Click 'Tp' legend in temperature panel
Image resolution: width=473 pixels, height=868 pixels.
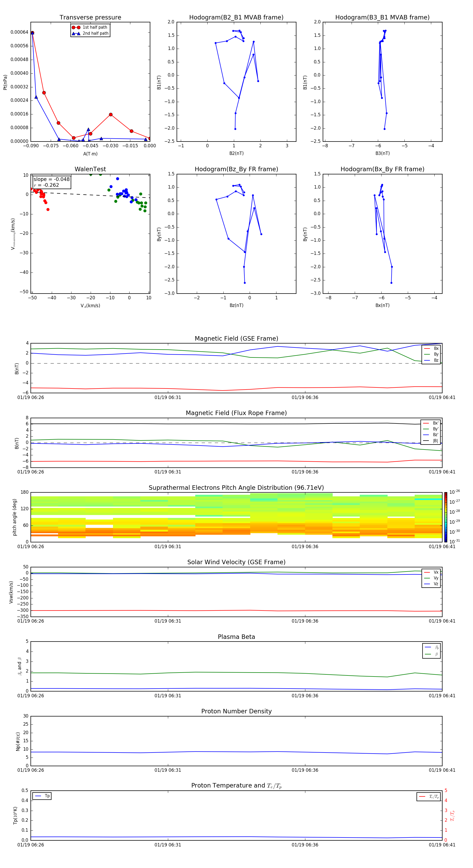coord(42,796)
